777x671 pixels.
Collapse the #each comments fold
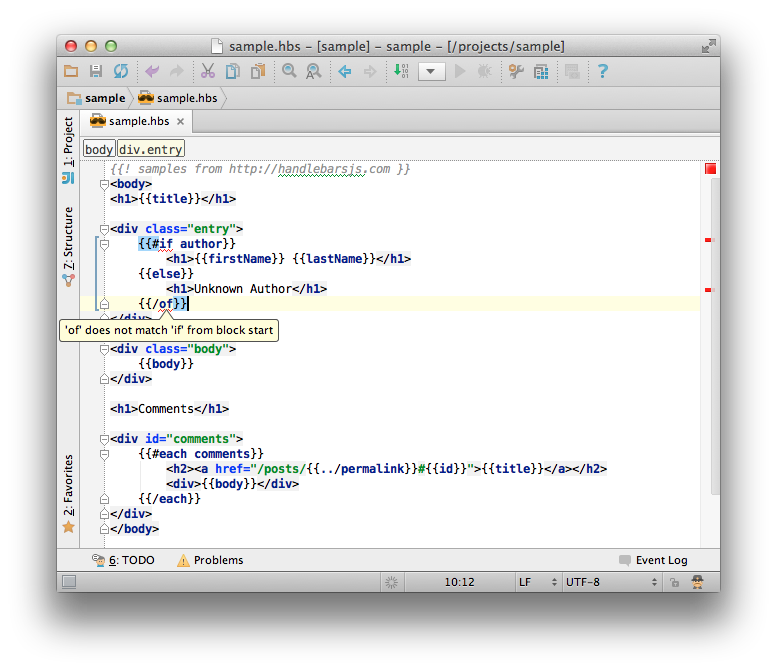coord(104,454)
